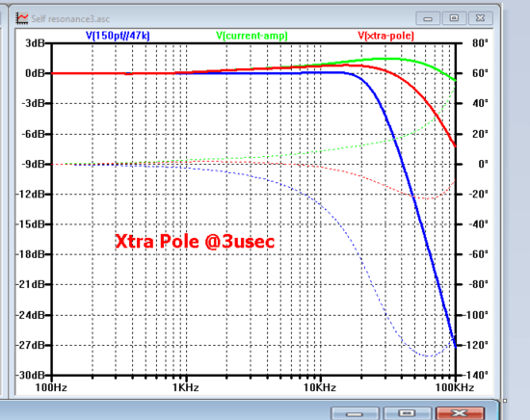This screenshot has height=420, width=530.
Task: Click the red 'Xtra Pole @3usec' annotation
Action: (x=195, y=242)
